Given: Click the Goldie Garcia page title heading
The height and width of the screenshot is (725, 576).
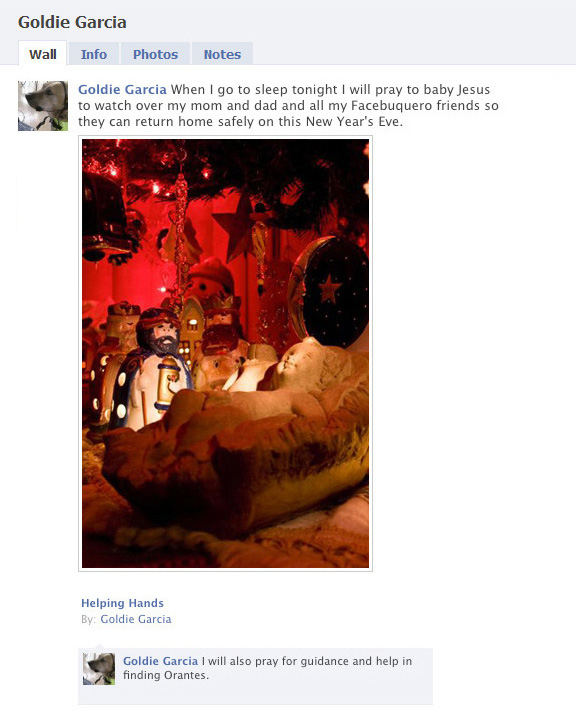Looking at the screenshot, I should click(x=72, y=22).
